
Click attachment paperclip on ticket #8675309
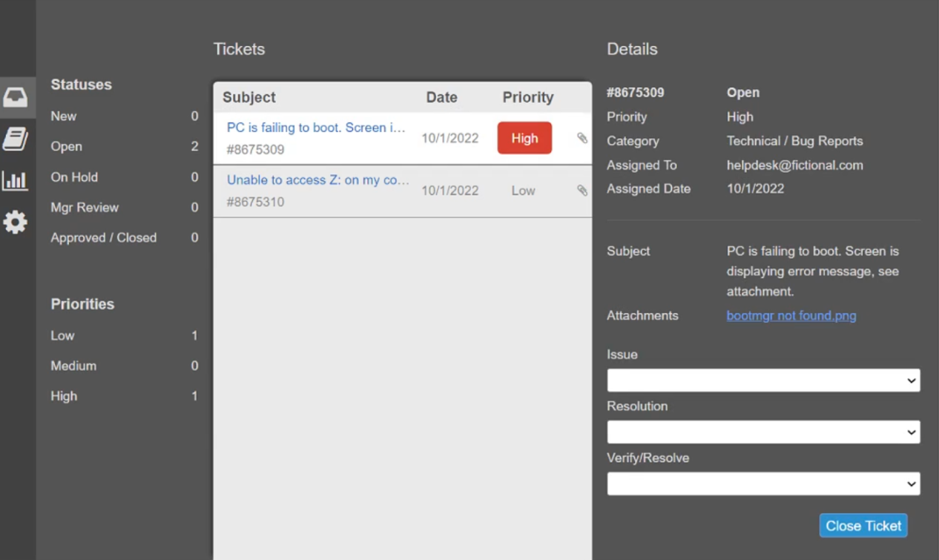click(x=582, y=138)
